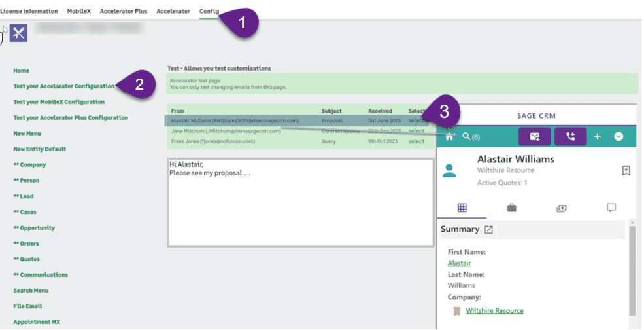Screen dimensions: 644x330
Task: Open Test your Accelerator Plus Configuration
Action: [x=71, y=117]
